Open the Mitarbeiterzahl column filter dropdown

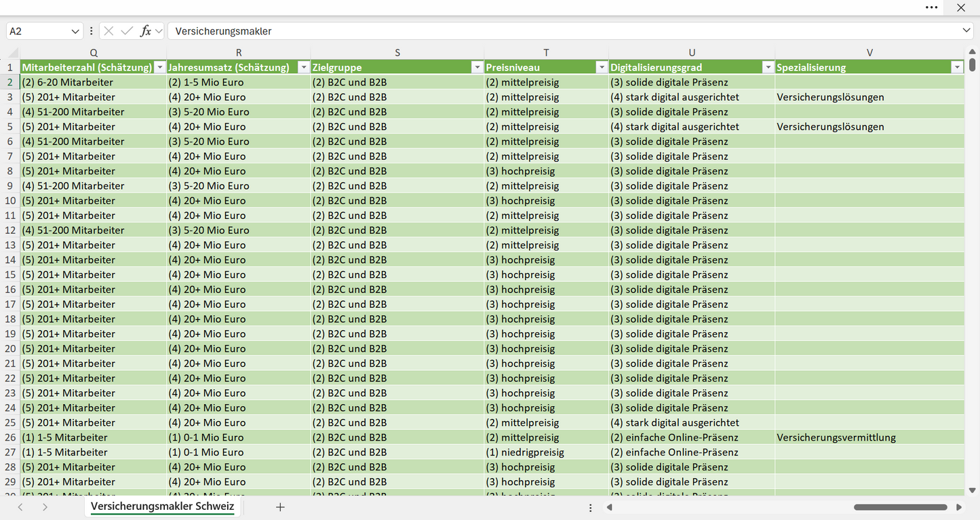pos(160,67)
